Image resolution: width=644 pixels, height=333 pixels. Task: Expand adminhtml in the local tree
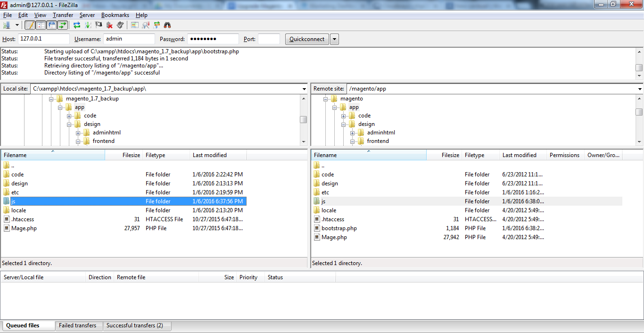point(78,133)
